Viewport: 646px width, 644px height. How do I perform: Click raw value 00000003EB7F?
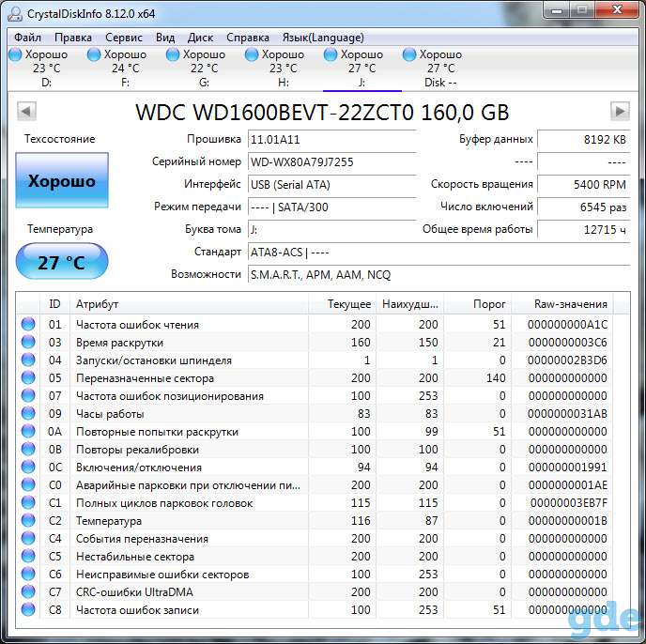click(569, 503)
